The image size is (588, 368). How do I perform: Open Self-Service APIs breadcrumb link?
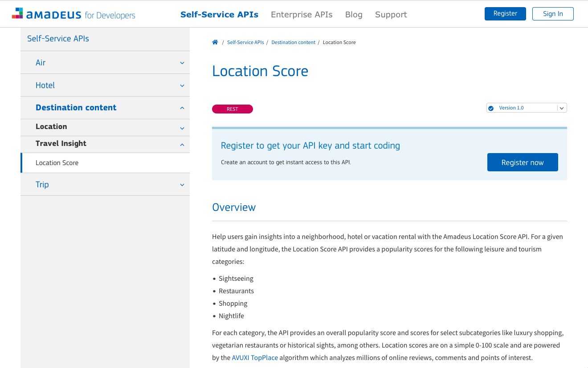point(245,42)
